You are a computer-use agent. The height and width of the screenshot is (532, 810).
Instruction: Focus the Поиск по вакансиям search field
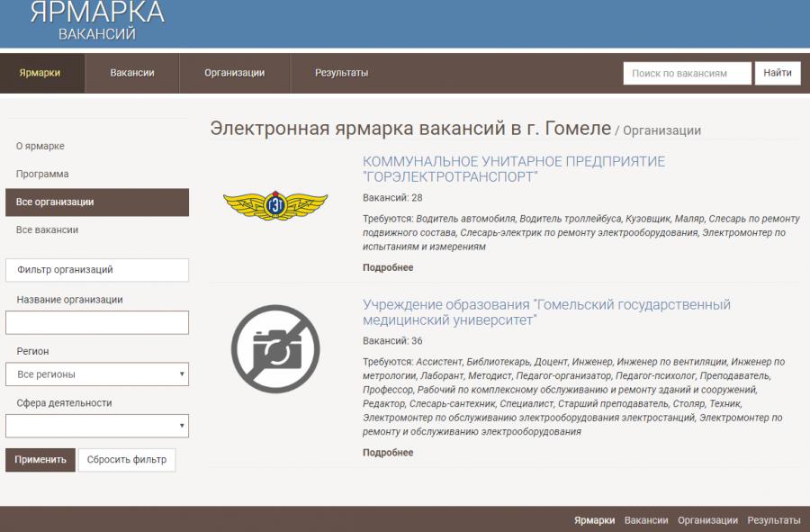[x=687, y=73]
